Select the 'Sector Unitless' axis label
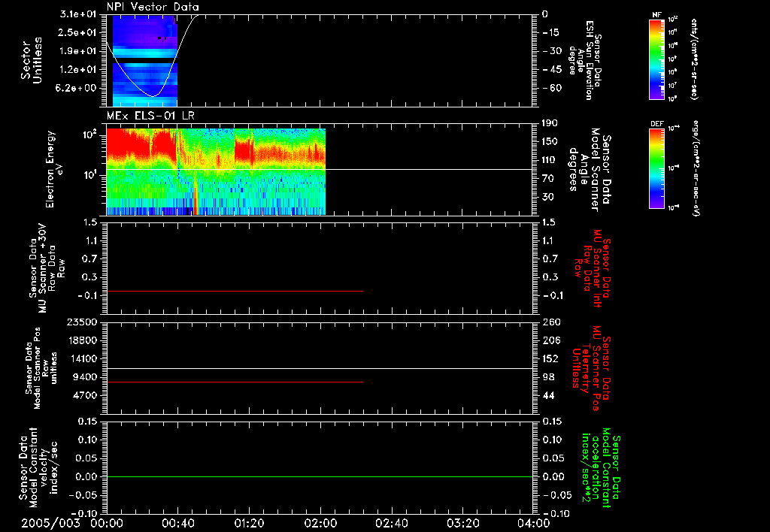770x532 pixels. 32,60
